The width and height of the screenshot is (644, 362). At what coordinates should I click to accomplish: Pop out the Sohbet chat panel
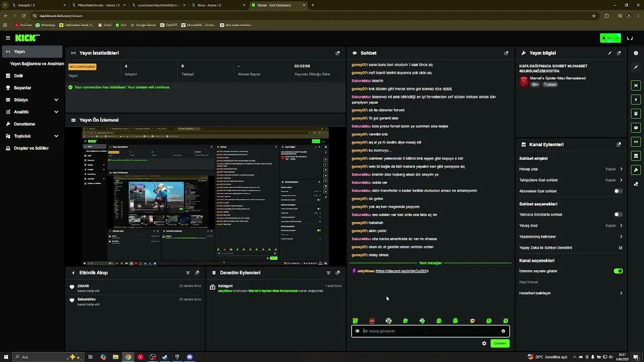click(x=506, y=53)
